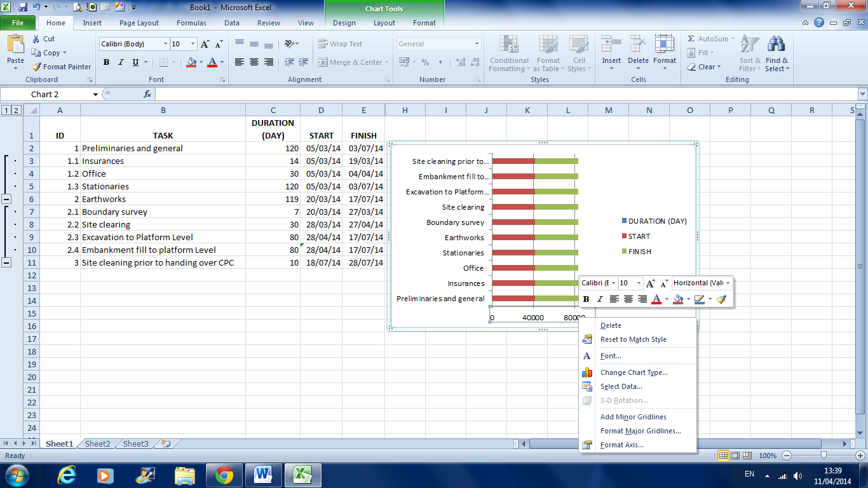Open Conditional Formatting menu
This screenshot has height=488, width=868.
tap(508, 53)
